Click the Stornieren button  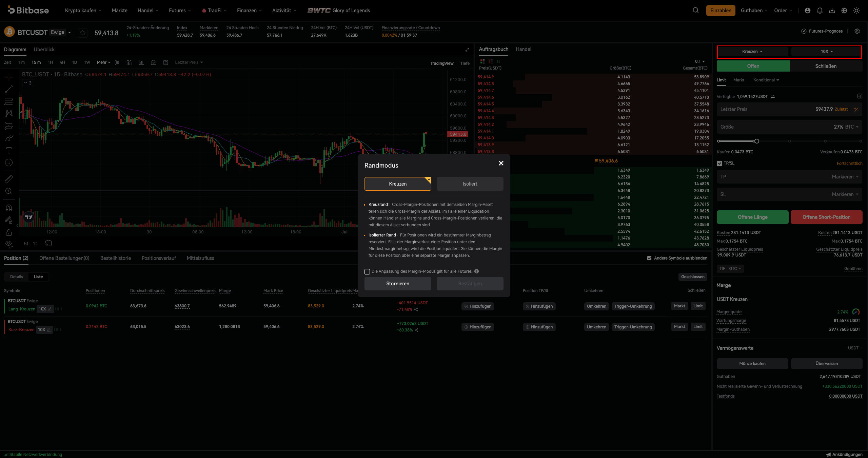[x=397, y=284]
